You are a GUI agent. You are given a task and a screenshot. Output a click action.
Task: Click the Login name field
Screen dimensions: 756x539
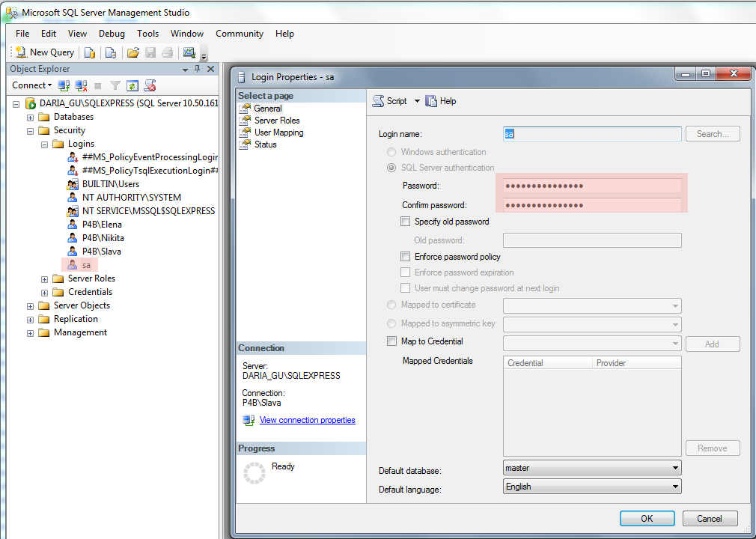coord(592,134)
